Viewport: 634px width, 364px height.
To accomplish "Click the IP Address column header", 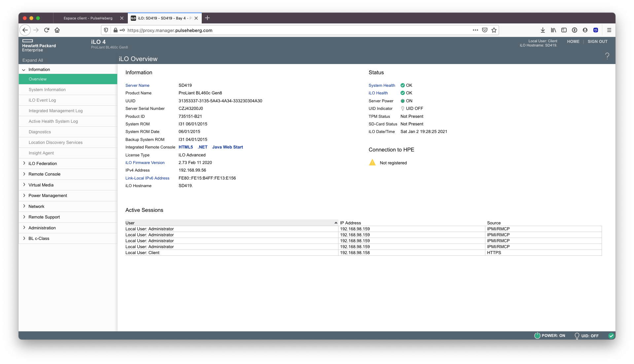I will tap(412, 223).
